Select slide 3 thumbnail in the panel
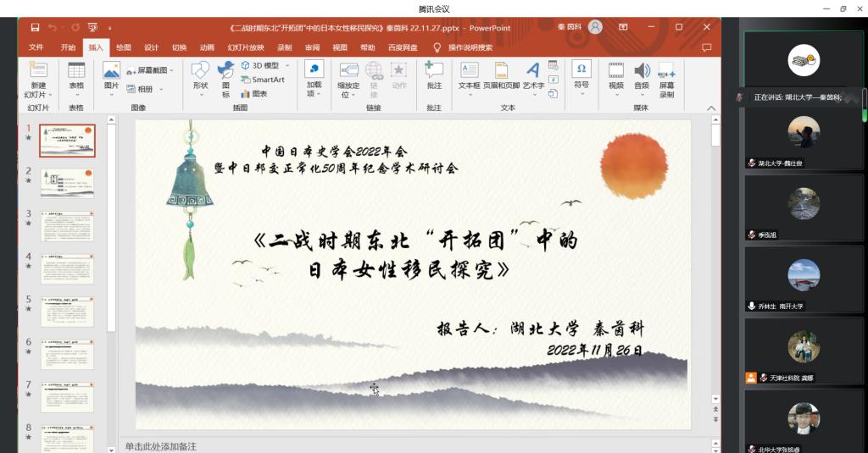This screenshot has height=453, width=868. pyautogui.click(x=67, y=226)
